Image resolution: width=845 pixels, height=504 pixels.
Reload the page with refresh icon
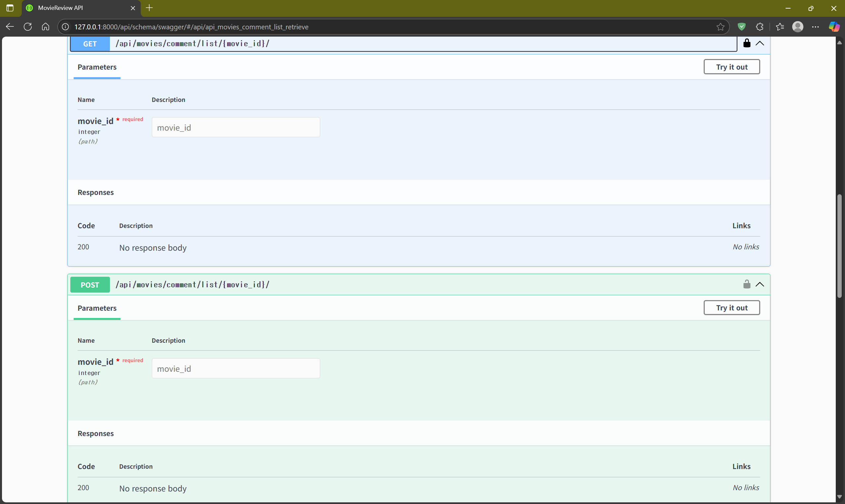(28, 27)
